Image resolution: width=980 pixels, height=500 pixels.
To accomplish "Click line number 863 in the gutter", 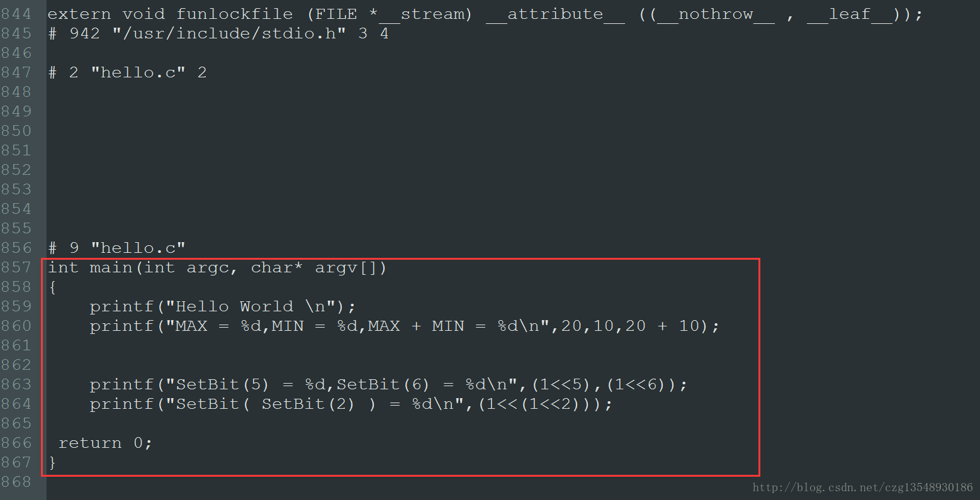I will [x=16, y=384].
